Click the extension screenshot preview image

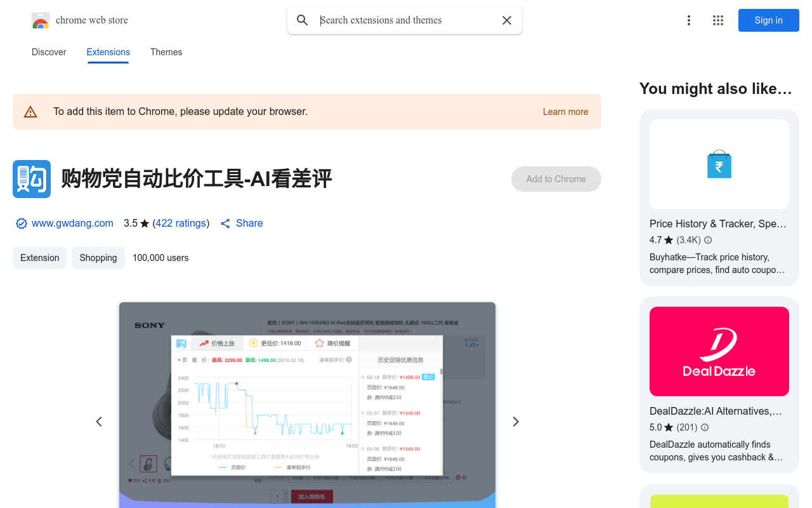(x=307, y=405)
